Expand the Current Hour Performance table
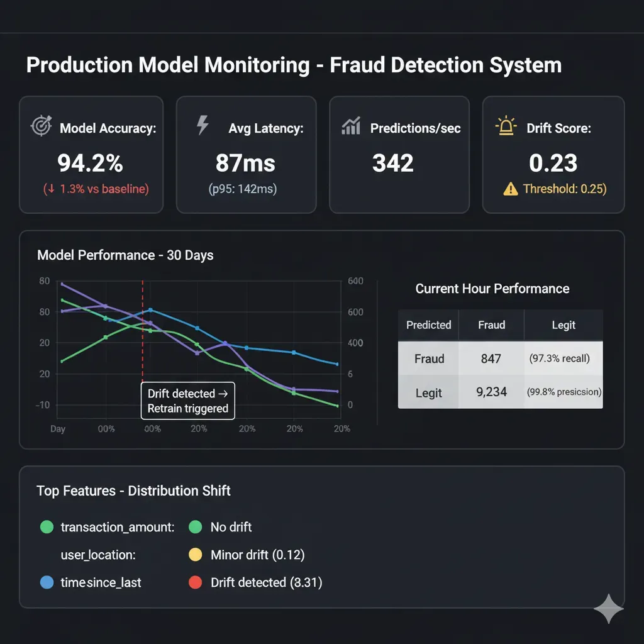The image size is (644, 644). [x=492, y=289]
